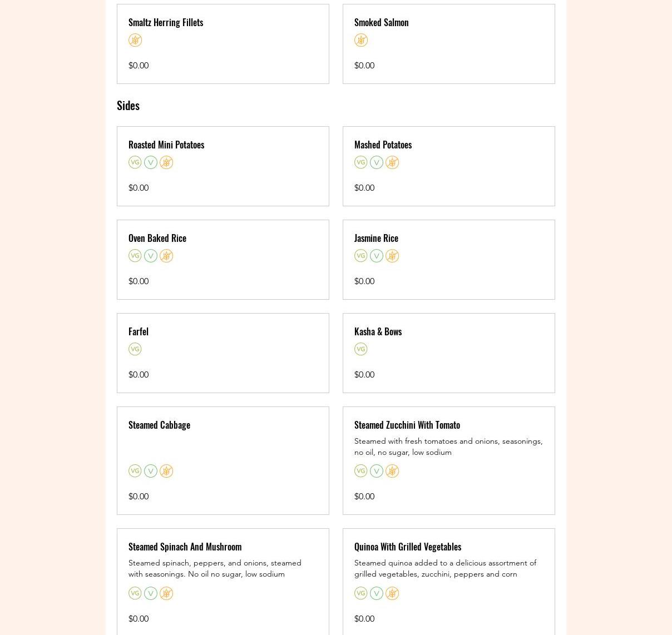The image size is (672, 635).
Task: Click the Quinoa With Grilled Vegetables title
Action: 407,547
